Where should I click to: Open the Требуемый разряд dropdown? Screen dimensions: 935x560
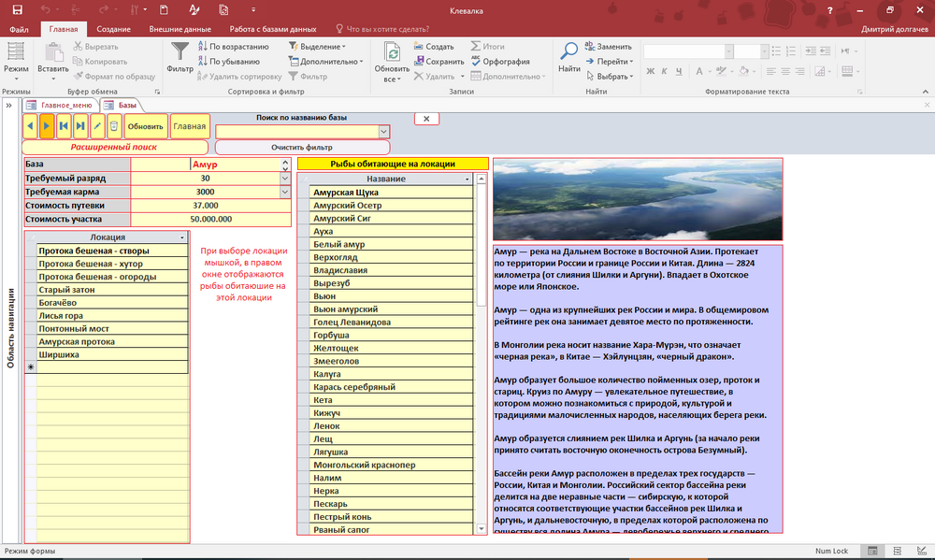coord(285,178)
